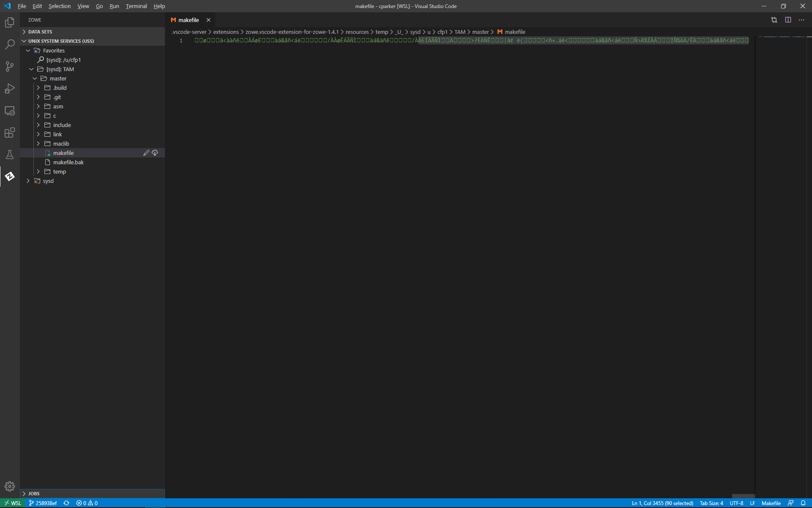
Task: Open the Testing flask view
Action: click(10, 155)
